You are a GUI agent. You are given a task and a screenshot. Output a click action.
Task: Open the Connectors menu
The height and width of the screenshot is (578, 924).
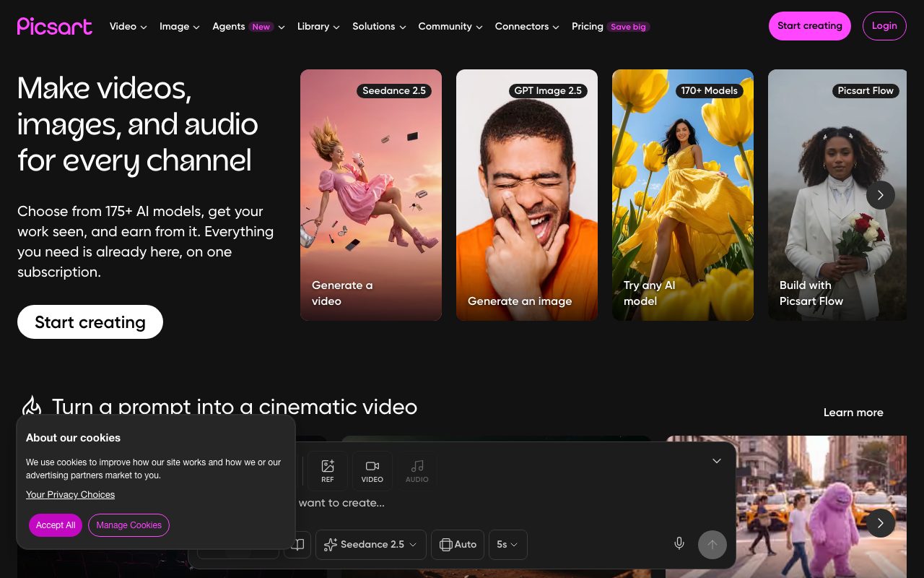(527, 26)
